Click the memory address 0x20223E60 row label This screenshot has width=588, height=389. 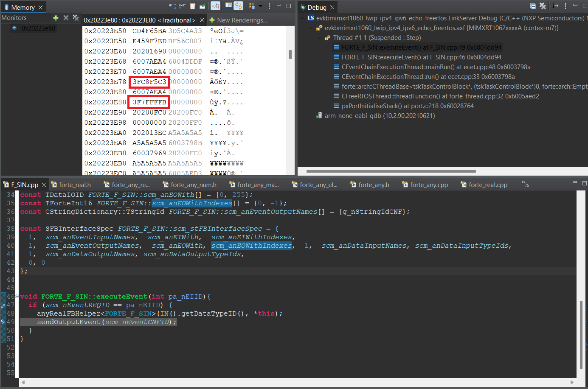(105, 51)
